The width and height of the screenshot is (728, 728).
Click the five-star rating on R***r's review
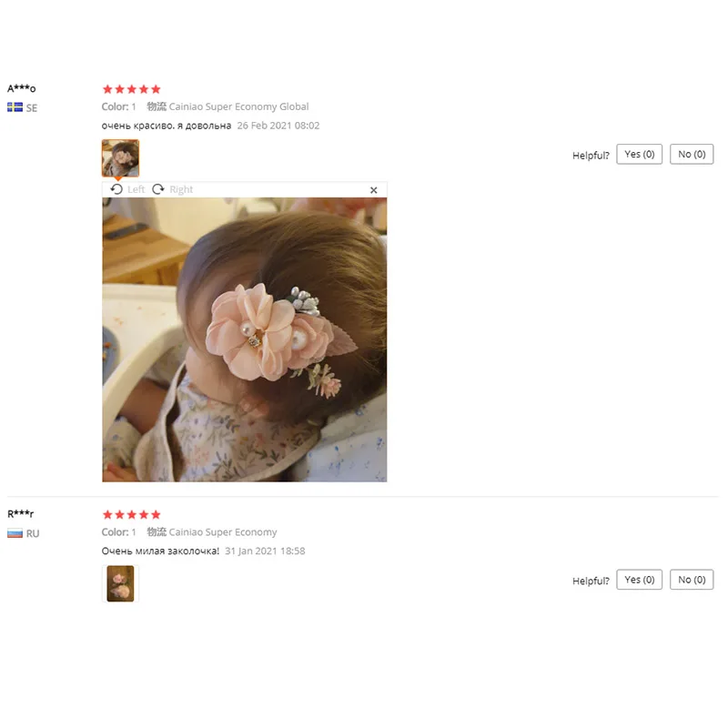(131, 514)
